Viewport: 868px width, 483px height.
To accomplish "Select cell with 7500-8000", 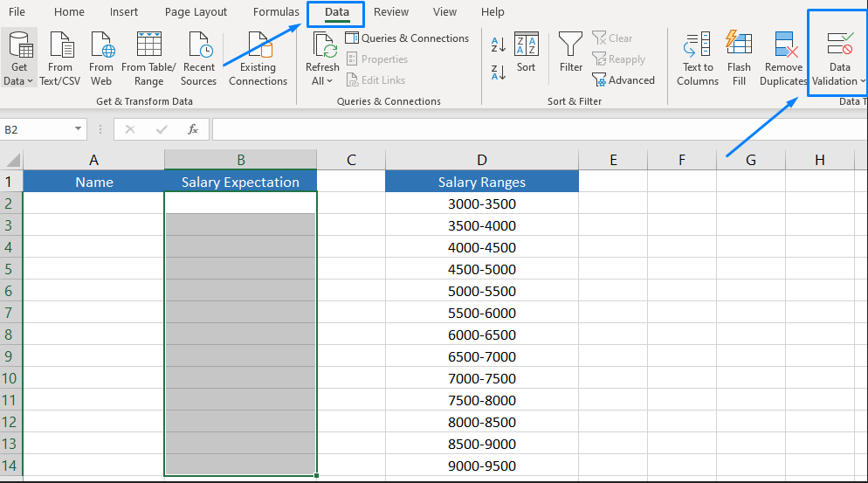I will 482,401.
